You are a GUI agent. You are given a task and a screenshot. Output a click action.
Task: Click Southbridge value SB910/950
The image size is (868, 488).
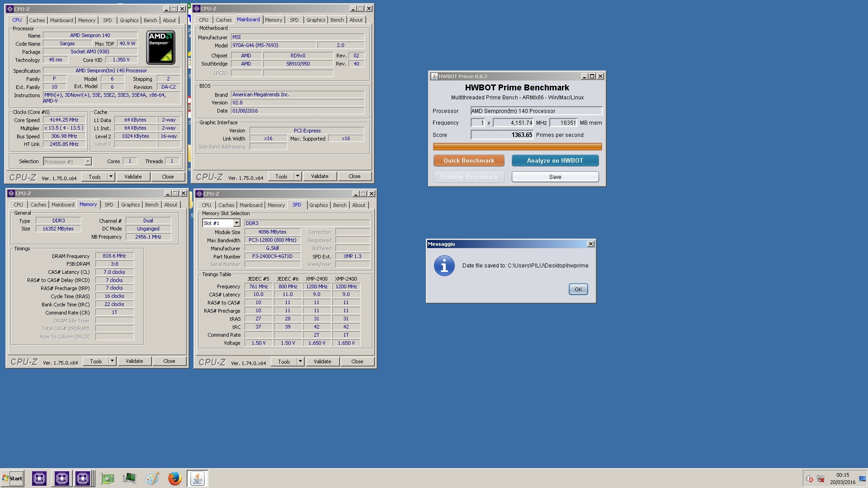(x=298, y=64)
